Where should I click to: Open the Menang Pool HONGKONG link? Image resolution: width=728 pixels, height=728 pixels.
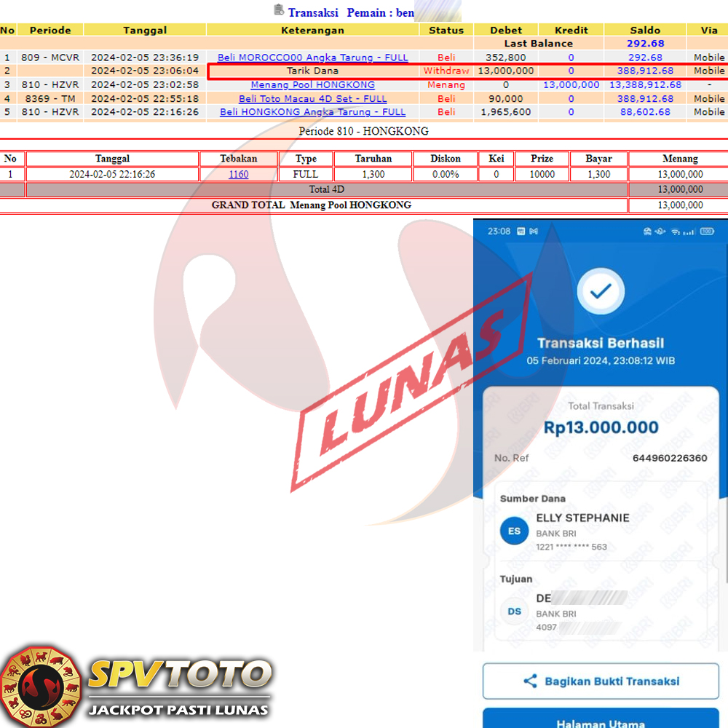312,85
